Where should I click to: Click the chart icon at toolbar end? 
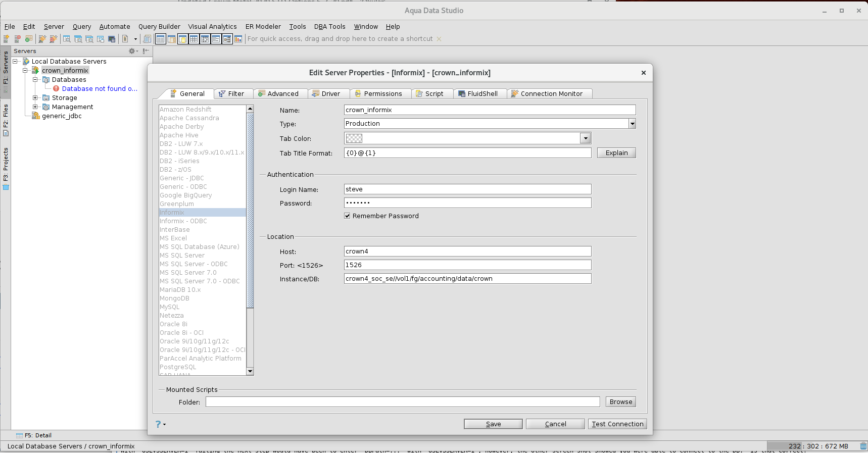(x=238, y=39)
